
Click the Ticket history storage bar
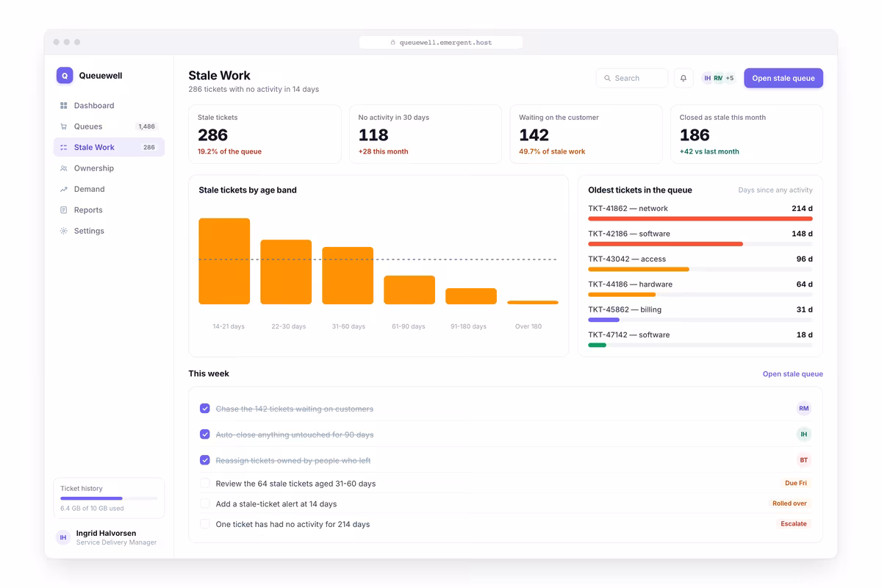point(109,498)
